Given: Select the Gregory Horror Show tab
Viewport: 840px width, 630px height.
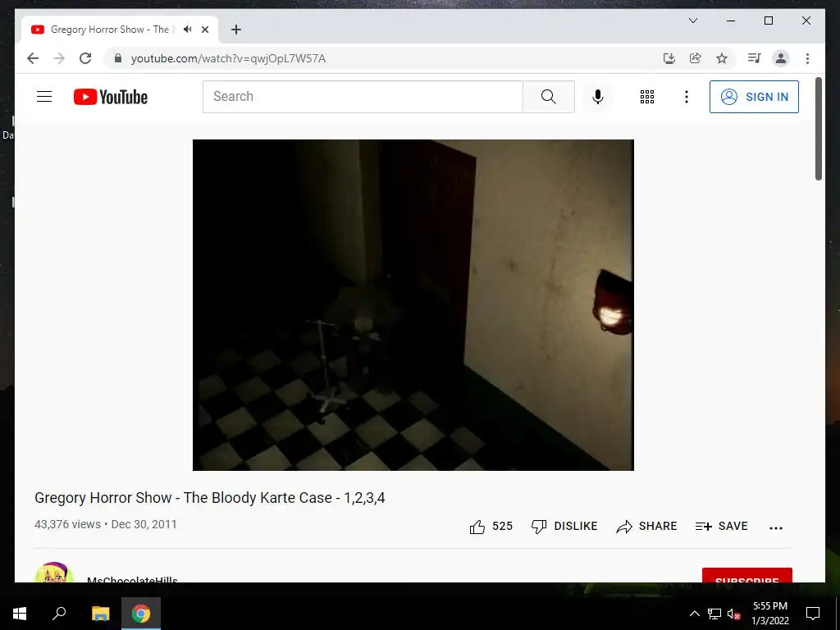Looking at the screenshot, I should [119, 30].
